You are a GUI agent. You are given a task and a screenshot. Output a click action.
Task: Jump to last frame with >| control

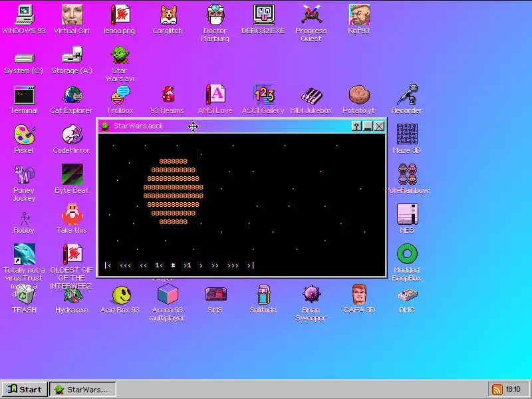(251, 265)
